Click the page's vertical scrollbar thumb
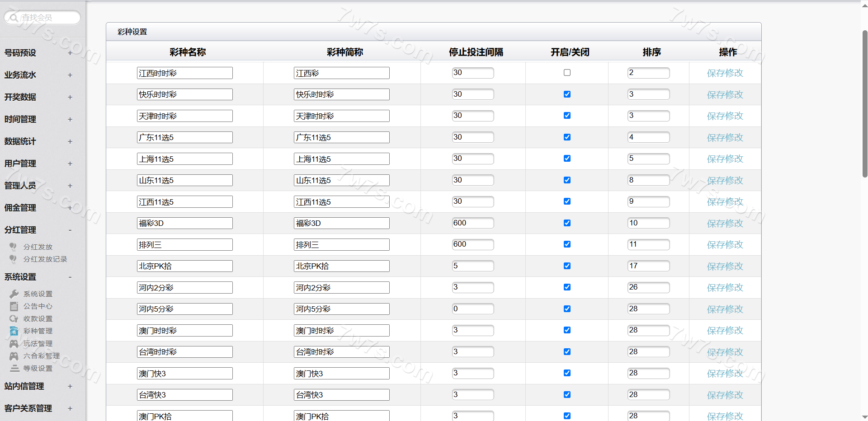Viewport: 868px width, 421px height. tap(864, 104)
